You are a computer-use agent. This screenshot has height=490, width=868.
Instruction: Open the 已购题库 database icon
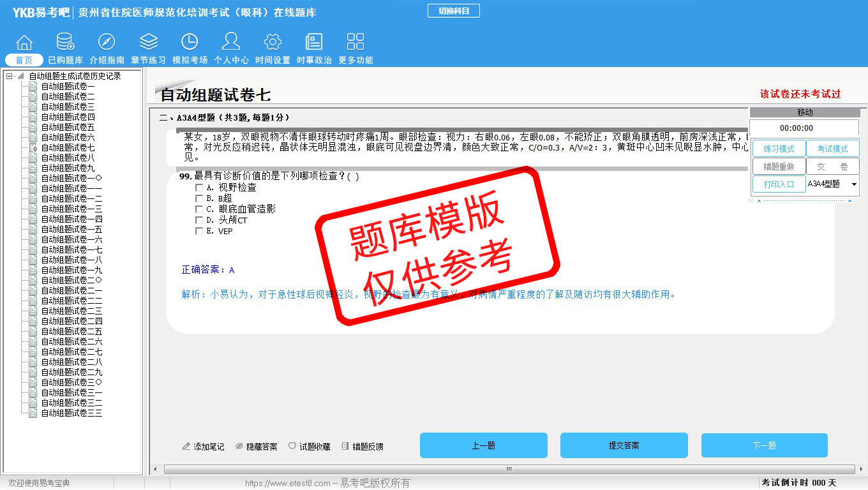pos(65,42)
